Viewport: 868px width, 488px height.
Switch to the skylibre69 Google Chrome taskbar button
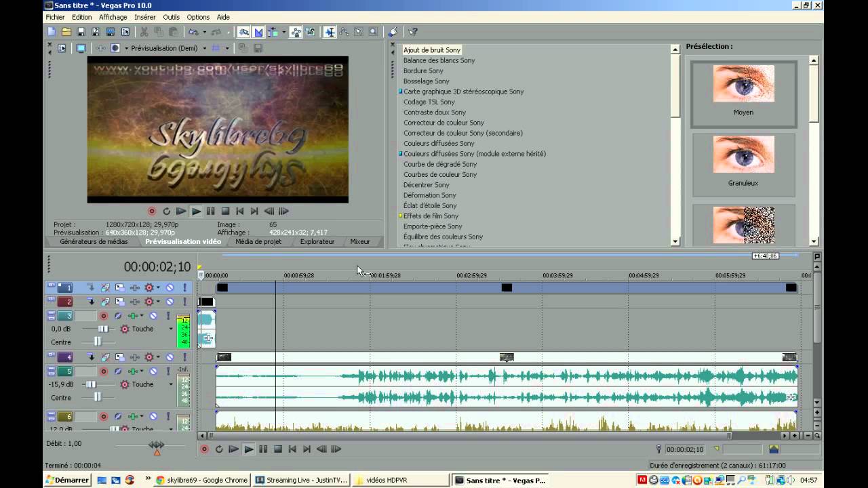pyautogui.click(x=202, y=480)
